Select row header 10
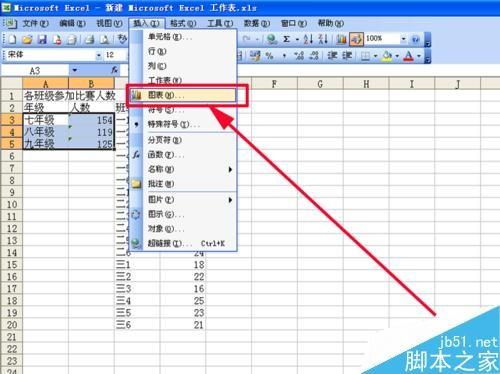 click(12, 204)
